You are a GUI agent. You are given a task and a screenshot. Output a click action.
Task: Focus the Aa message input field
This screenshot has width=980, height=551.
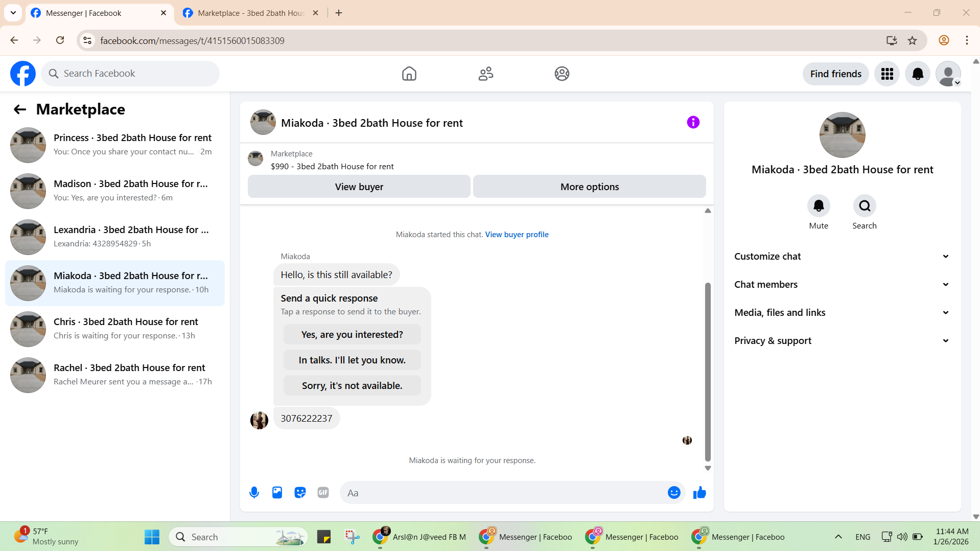(x=503, y=493)
